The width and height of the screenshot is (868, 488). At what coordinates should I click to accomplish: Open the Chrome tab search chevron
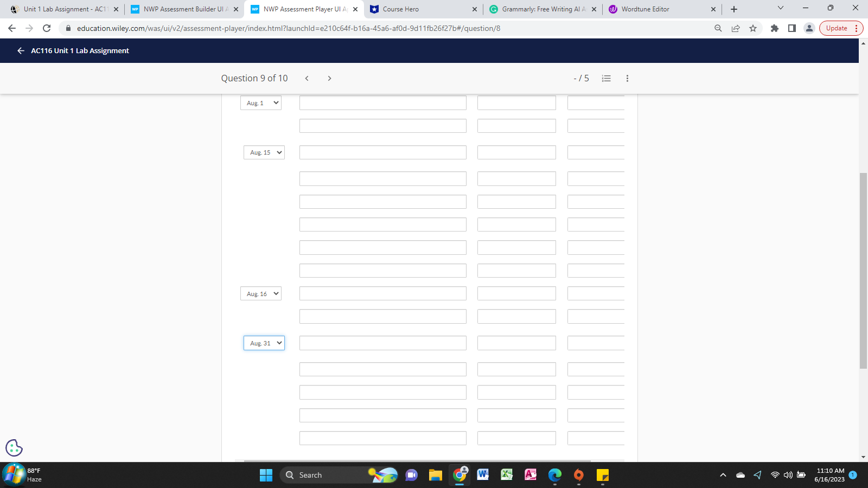(781, 8)
